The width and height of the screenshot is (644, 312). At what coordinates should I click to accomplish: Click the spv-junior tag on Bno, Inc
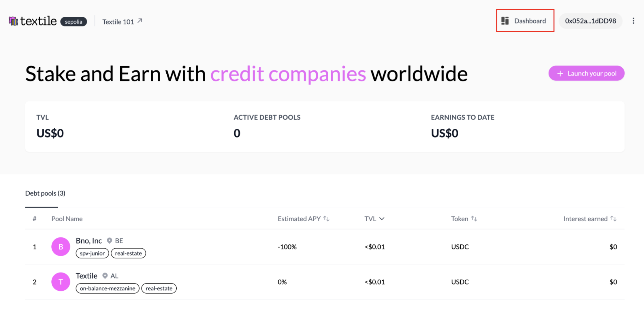pos(92,253)
